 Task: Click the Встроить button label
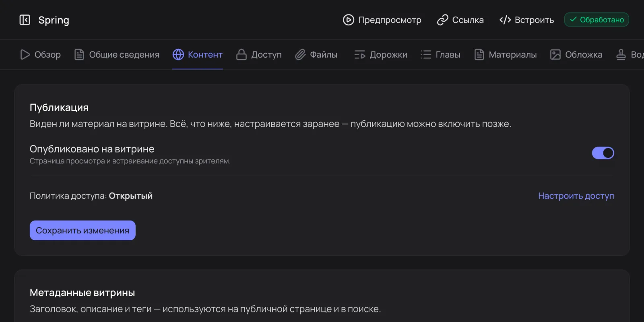(535, 20)
